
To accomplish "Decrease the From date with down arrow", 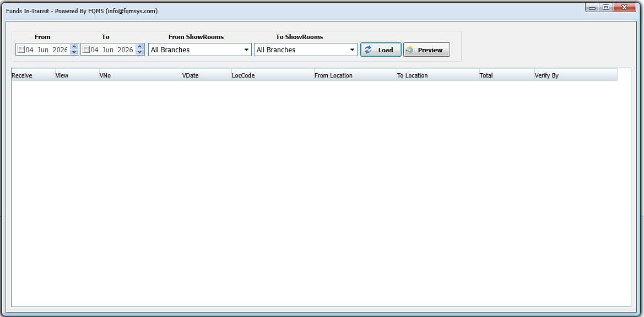I will (74, 52).
